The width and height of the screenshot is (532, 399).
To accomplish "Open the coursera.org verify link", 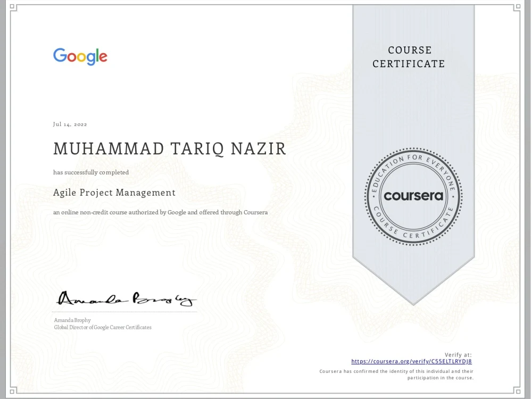I will click(411, 361).
